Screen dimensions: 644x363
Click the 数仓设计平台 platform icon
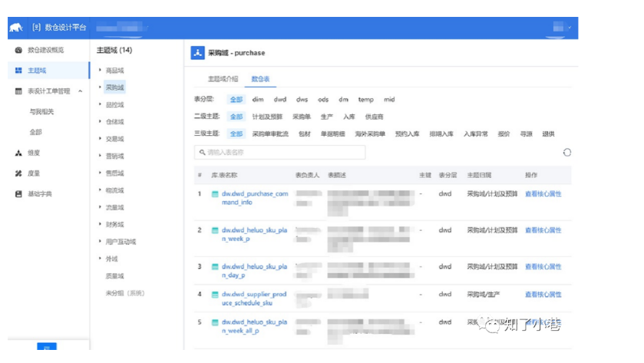pyautogui.click(x=37, y=28)
